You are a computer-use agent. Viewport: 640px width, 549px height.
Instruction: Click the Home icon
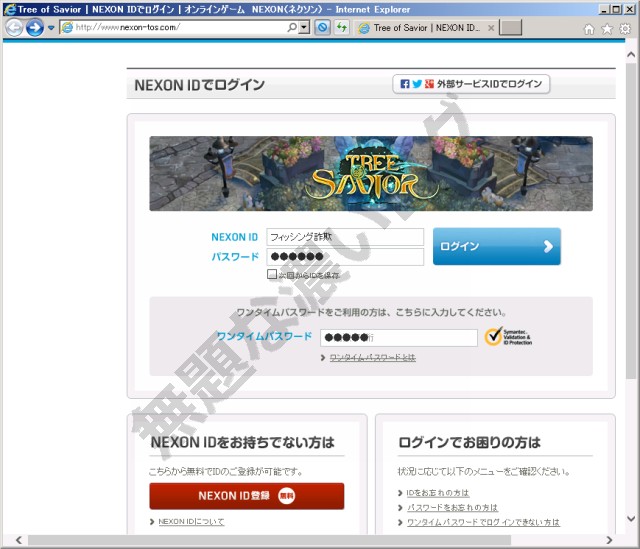[589, 29]
